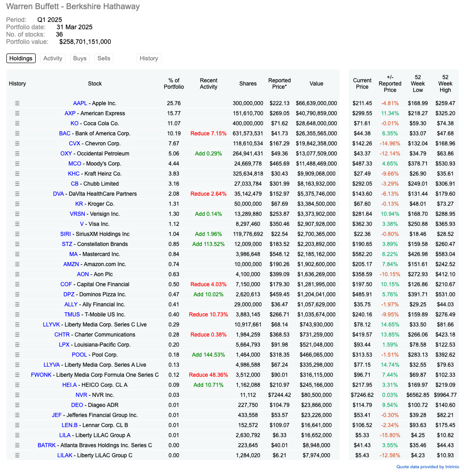Open the Sells tab
Image resolution: width=464 pixels, height=476 pixels.
point(104,58)
